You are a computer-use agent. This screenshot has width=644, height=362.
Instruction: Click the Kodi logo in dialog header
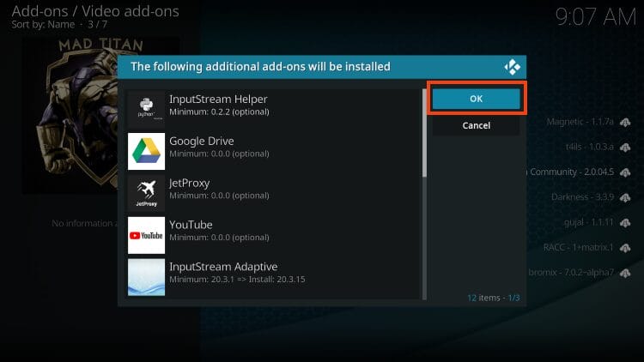(513, 66)
